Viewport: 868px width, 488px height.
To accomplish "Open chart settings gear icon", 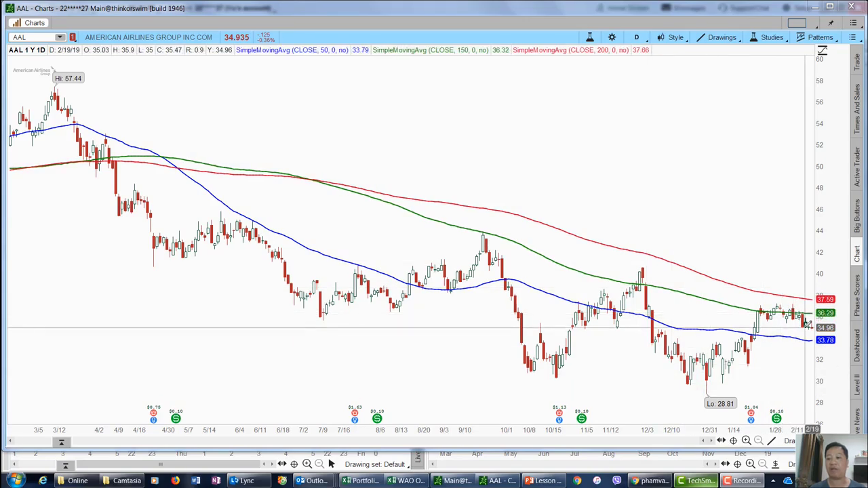I will tap(612, 37).
